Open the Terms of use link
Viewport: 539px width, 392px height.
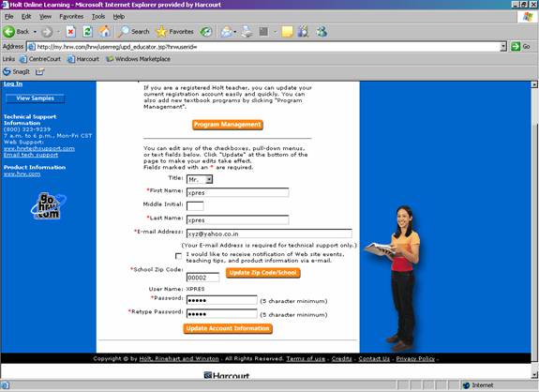[x=306, y=358]
